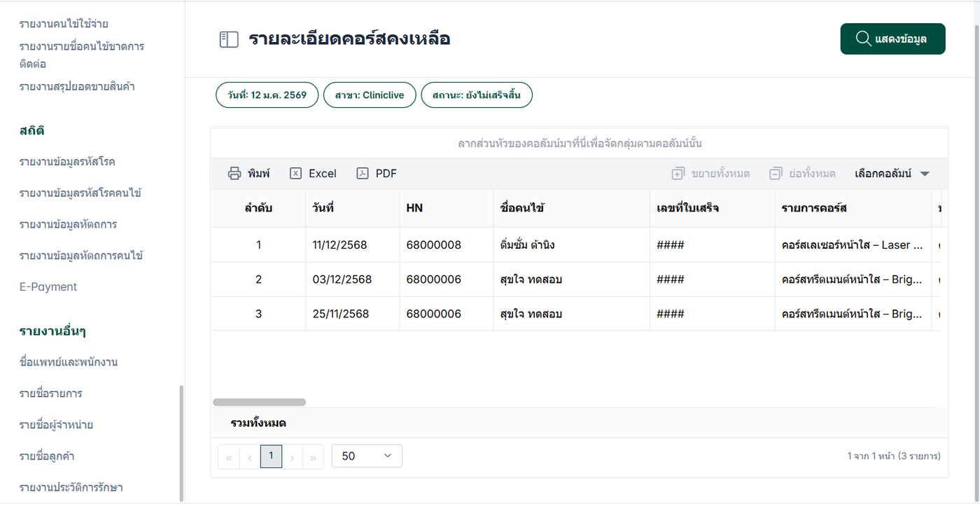Open the page size dropdown showing 50
980x505 pixels.
[x=367, y=456]
